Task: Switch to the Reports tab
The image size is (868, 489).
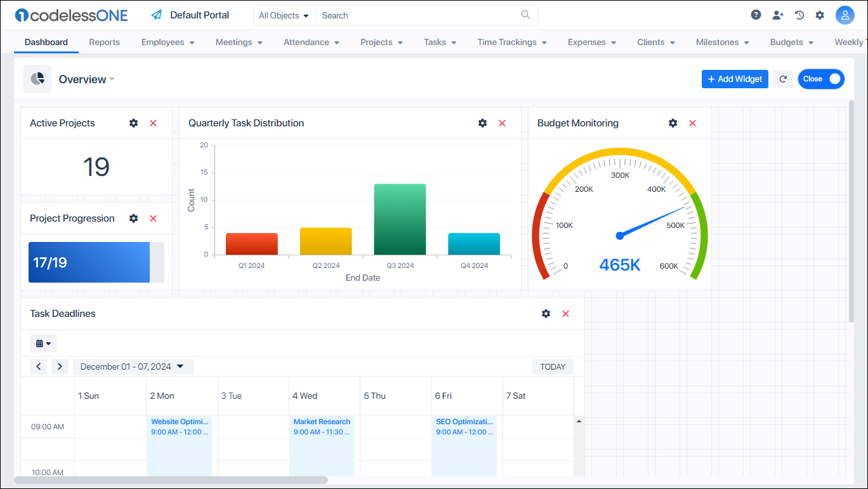Action: (104, 42)
